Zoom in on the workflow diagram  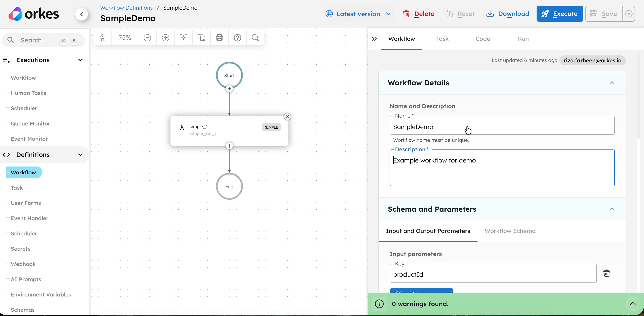[165, 38]
